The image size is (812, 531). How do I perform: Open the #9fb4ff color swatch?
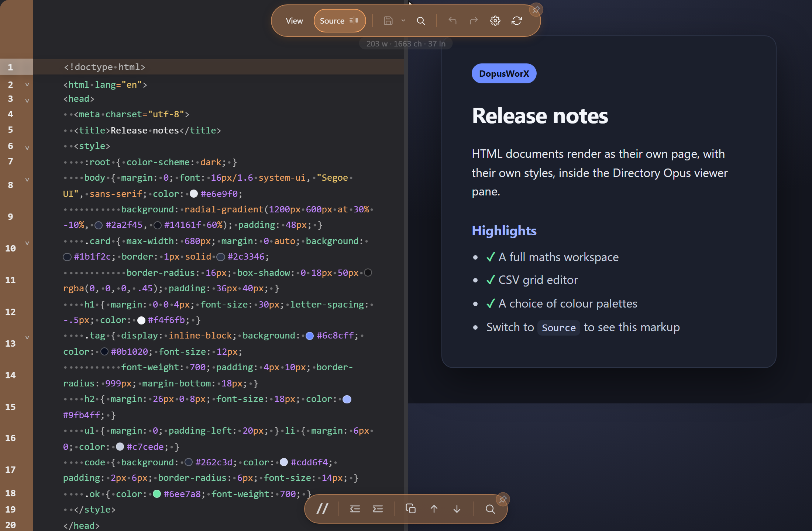pos(347,399)
